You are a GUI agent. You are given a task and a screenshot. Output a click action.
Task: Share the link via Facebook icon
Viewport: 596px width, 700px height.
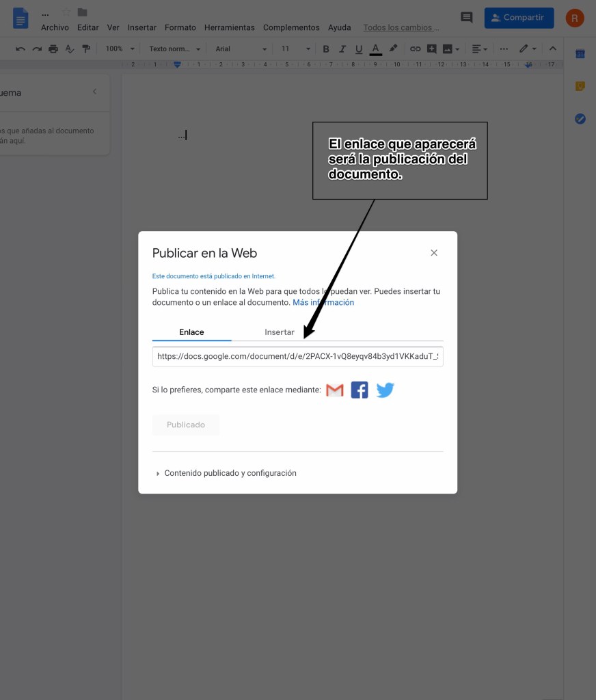click(360, 390)
